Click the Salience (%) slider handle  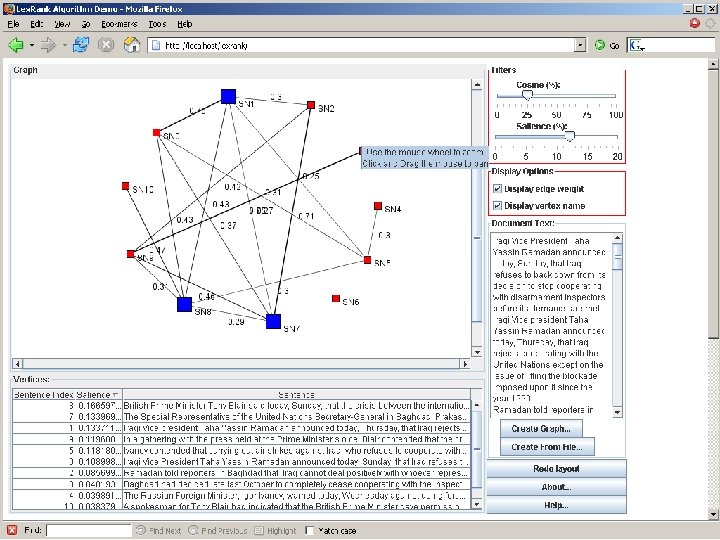click(x=569, y=136)
